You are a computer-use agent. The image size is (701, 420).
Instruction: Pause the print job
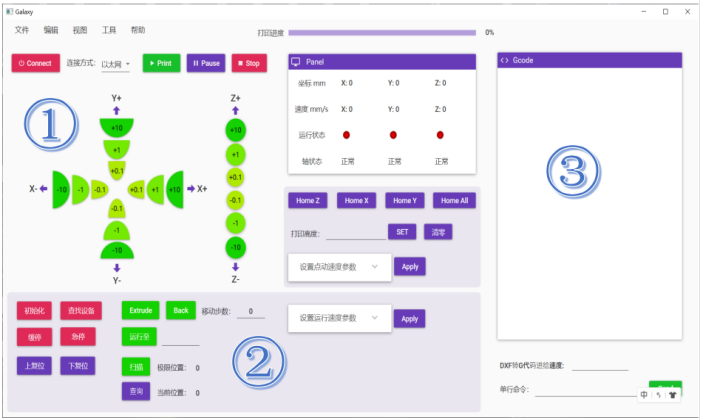[x=206, y=63]
